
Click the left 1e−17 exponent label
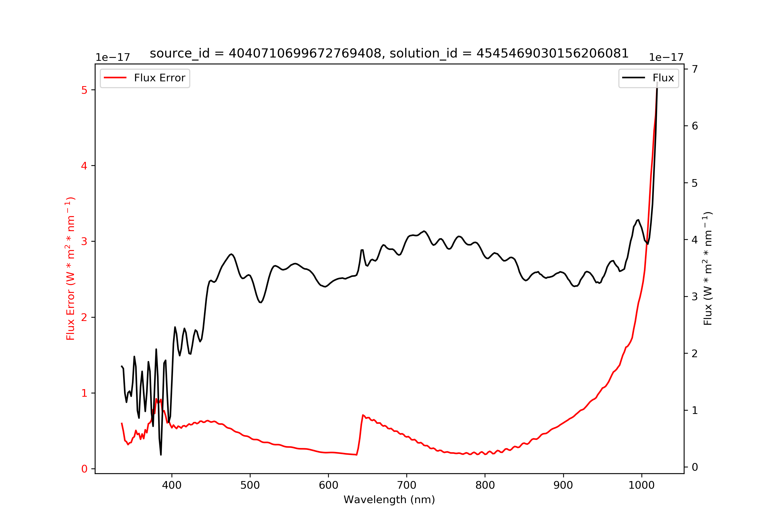click(112, 58)
